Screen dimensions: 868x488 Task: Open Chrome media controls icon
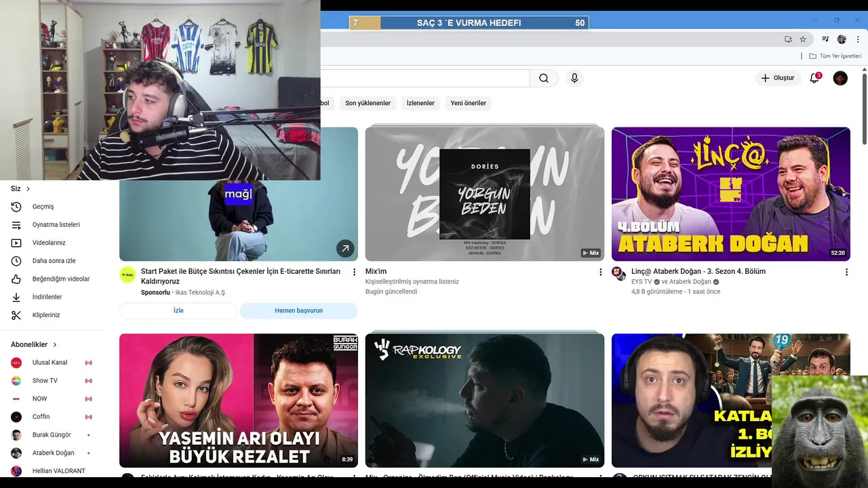coord(825,39)
